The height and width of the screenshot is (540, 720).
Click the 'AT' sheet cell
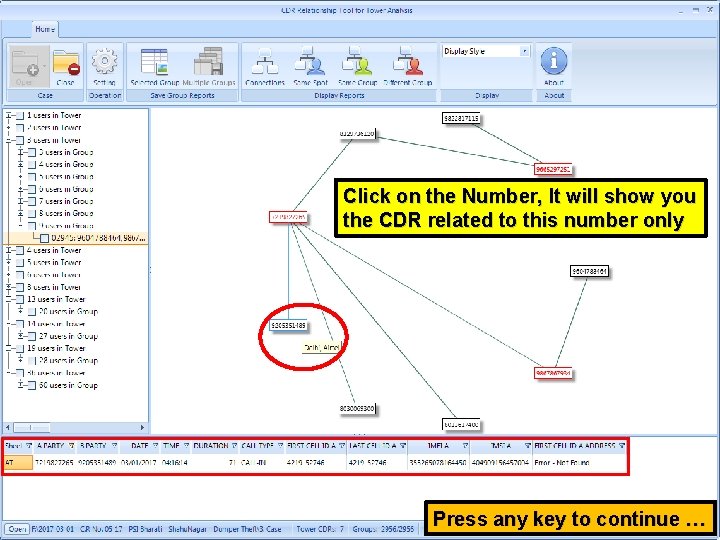[x=18, y=463]
